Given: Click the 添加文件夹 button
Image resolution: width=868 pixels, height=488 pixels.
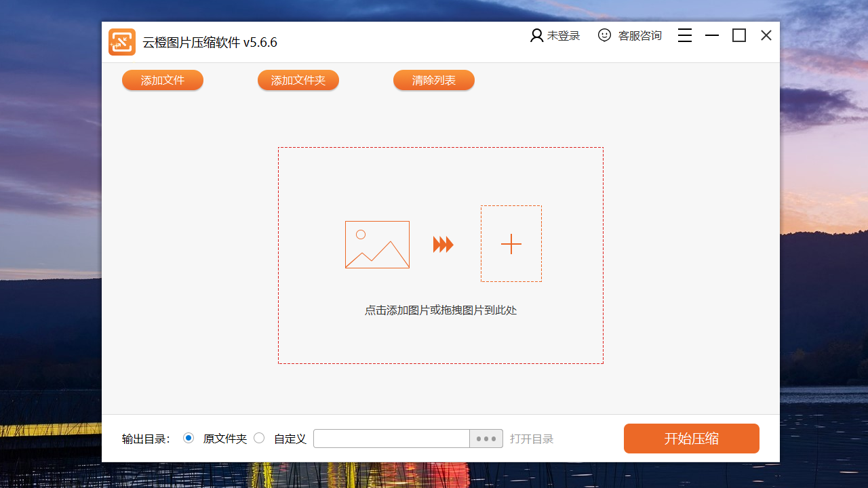Looking at the screenshot, I should [x=298, y=80].
